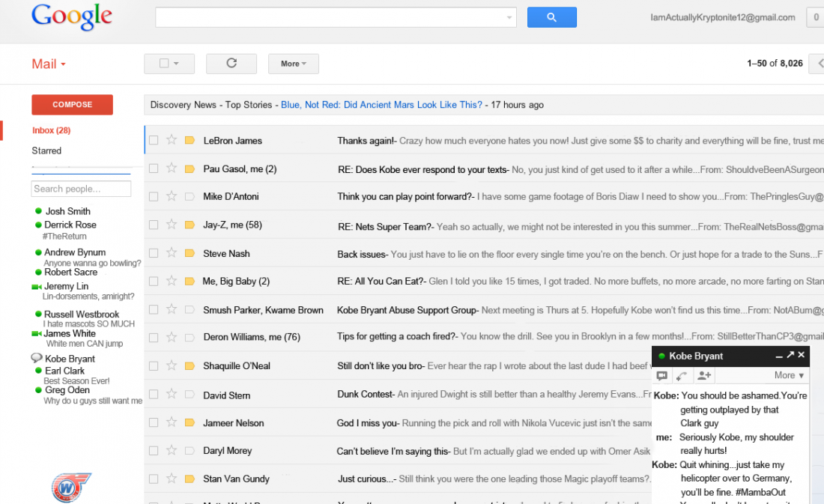Refresh the inbox
The width and height of the screenshot is (824, 504).
pos(231,64)
